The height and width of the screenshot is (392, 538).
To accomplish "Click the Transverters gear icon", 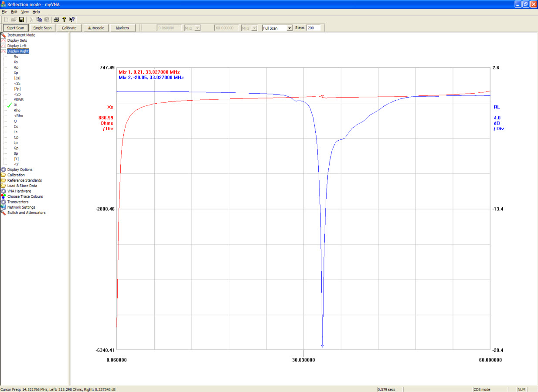I will click(3, 202).
